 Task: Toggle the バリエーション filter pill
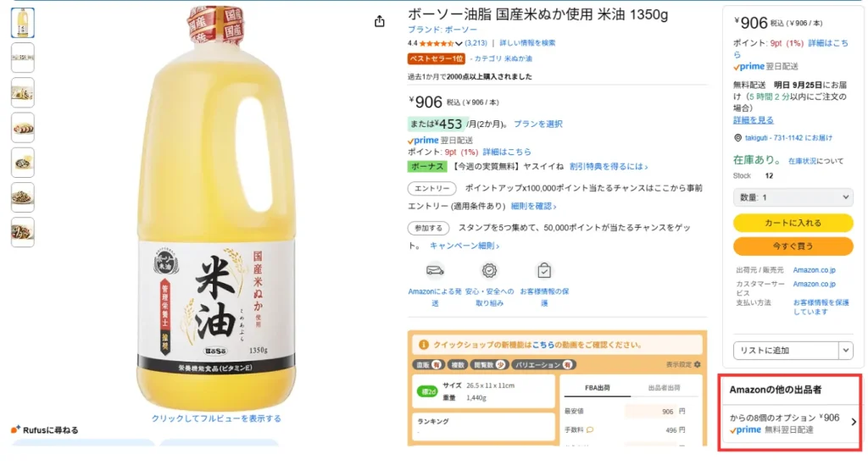click(x=544, y=364)
